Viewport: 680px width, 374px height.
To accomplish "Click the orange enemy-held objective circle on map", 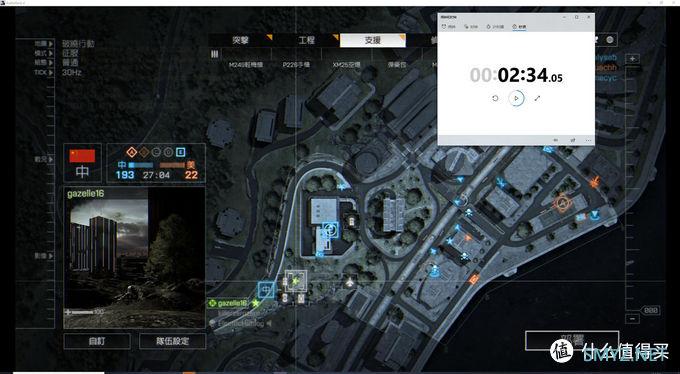I will point(562,203).
